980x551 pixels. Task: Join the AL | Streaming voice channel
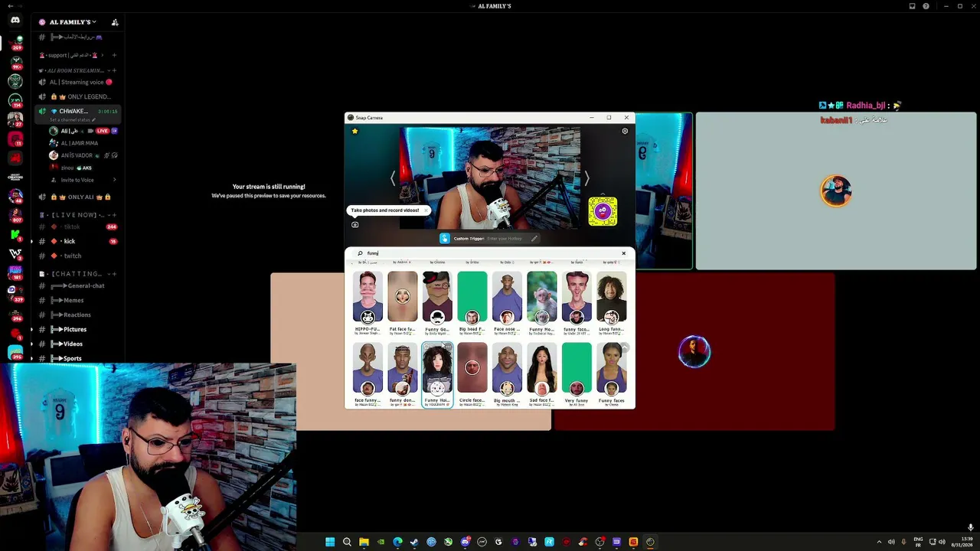78,82
